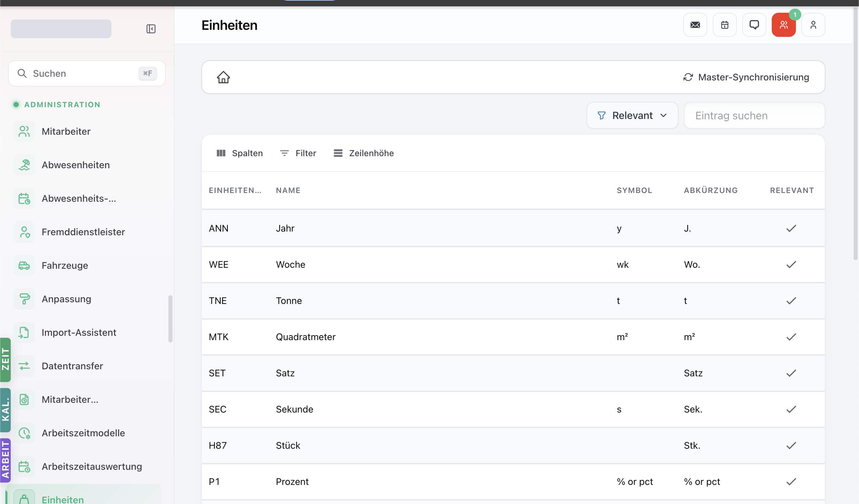Switch to the ZEIT side tab
The image size is (859, 504).
[x=5, y=360]
